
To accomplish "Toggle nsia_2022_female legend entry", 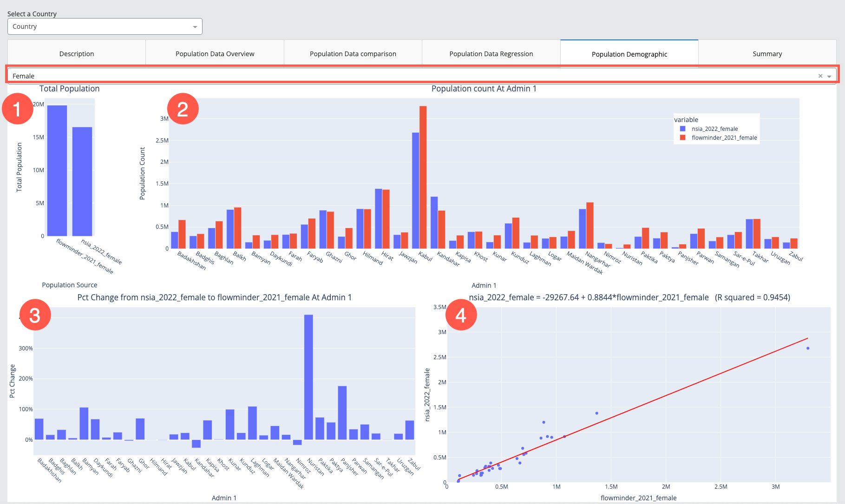I will point(714,129).
